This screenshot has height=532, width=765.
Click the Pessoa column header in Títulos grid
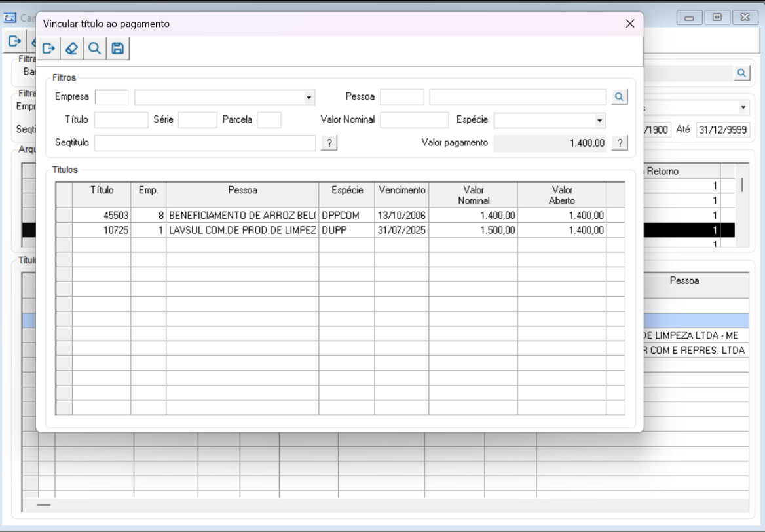(x=242, y=195)
